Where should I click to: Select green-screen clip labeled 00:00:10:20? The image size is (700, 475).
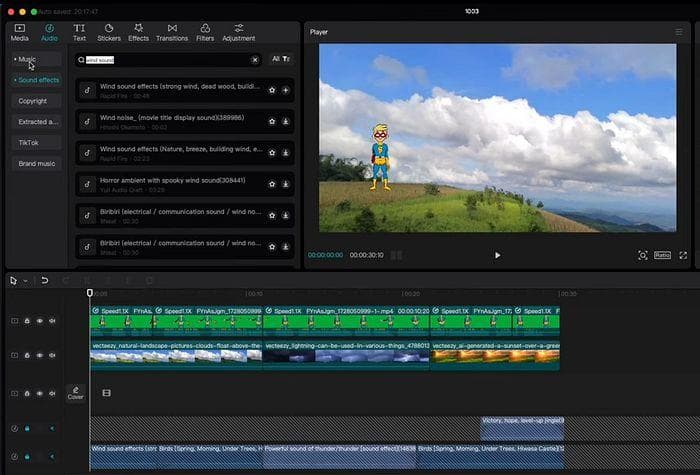pyautogui.click(x=346, y=321)
